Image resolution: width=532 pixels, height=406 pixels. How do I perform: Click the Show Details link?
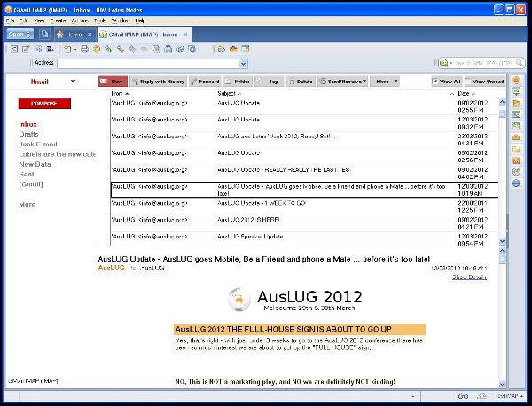point(469,277)
